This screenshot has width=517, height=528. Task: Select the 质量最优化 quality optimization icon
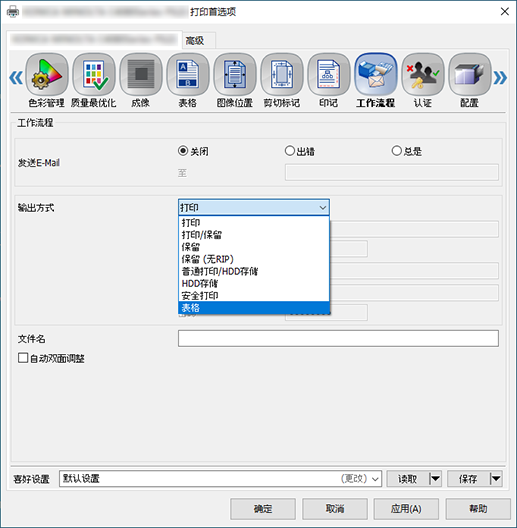tap(94, 74)
